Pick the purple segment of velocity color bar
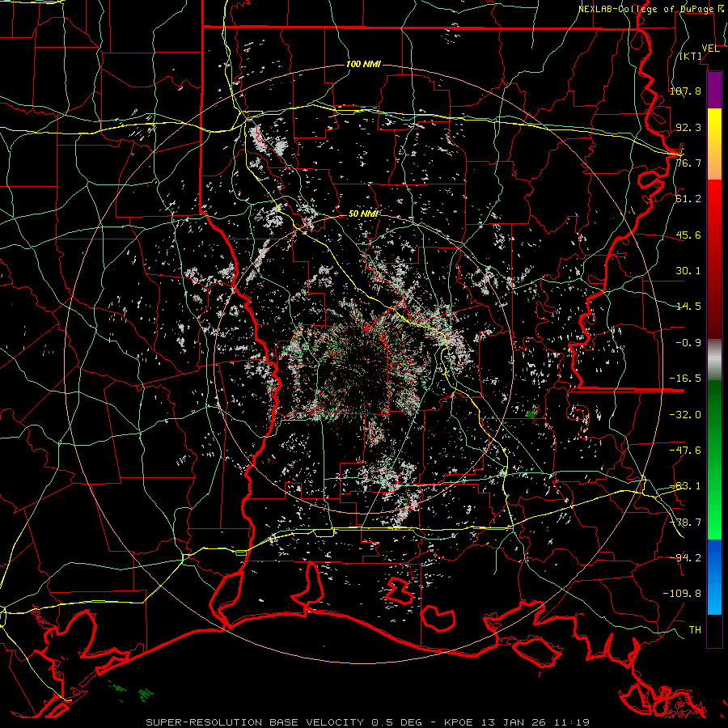The image size is (728, 728). coord(714,91)
